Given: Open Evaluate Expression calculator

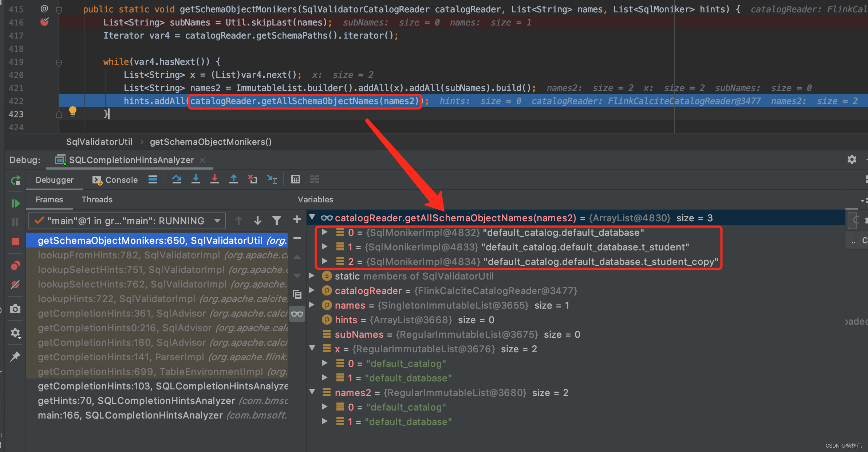Looking at the screenshot, I should click(296, 179).
